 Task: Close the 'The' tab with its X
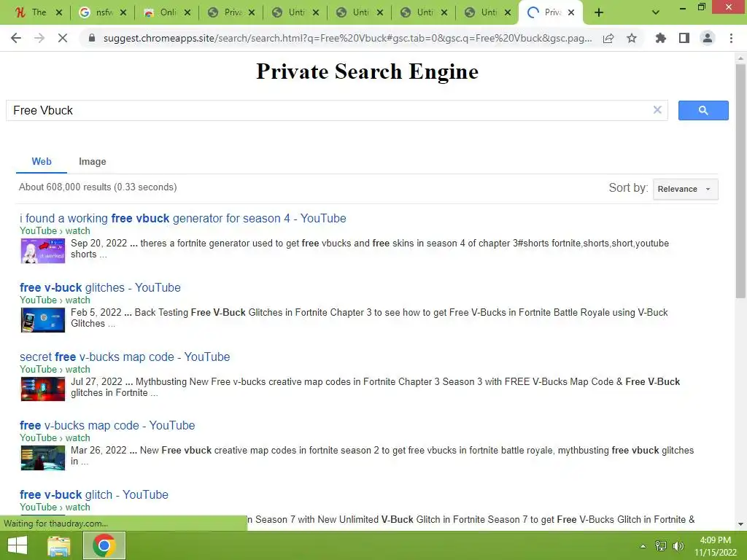(59, 13)
